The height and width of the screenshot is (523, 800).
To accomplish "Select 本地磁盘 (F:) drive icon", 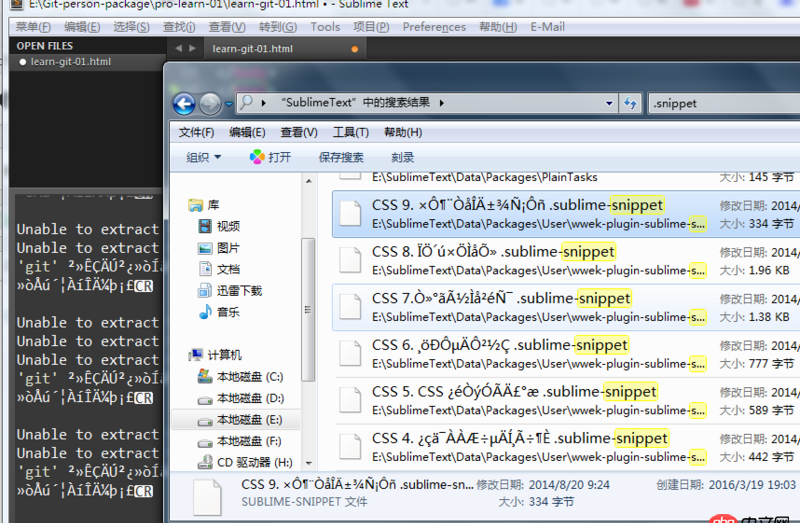I will coord(205,442).
